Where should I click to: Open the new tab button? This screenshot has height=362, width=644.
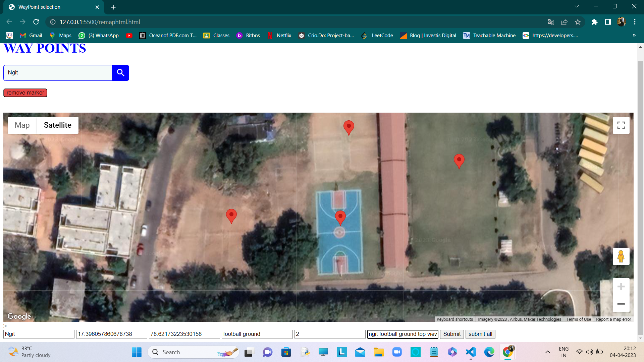coord(113,7)
